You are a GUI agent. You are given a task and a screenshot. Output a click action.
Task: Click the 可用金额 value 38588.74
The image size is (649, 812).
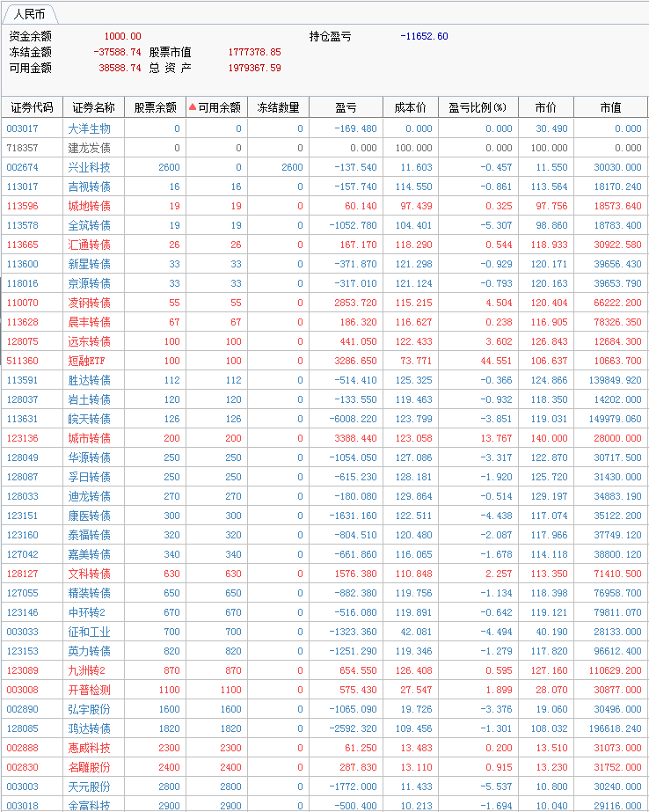click(x=120, y=68)
